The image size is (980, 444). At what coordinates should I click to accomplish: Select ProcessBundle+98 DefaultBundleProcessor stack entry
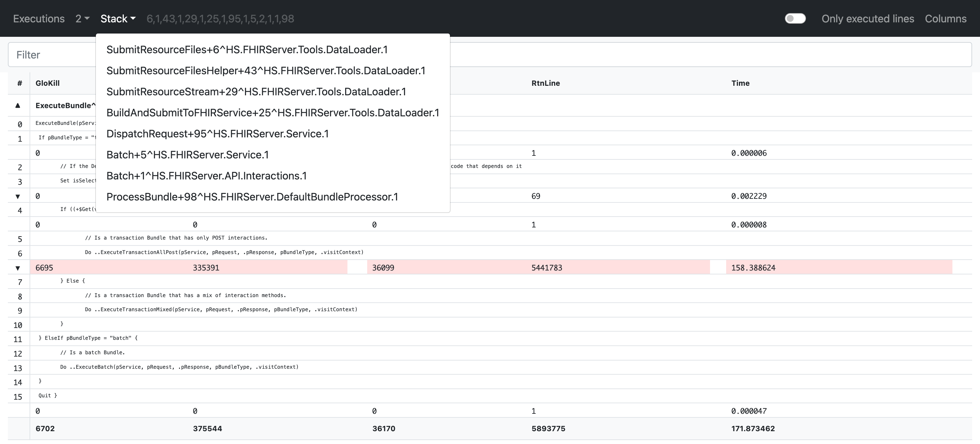[252, 197]
